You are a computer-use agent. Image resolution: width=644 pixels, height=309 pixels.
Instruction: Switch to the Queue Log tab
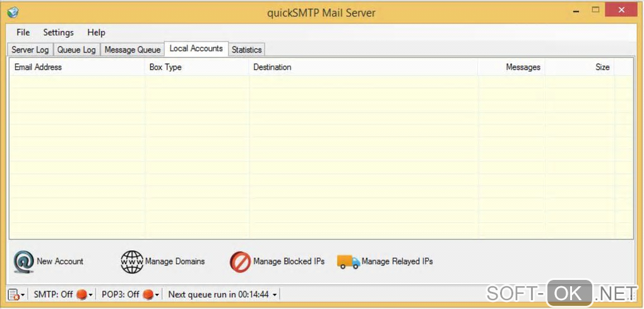pyautogui.click(x=76, y=49)
